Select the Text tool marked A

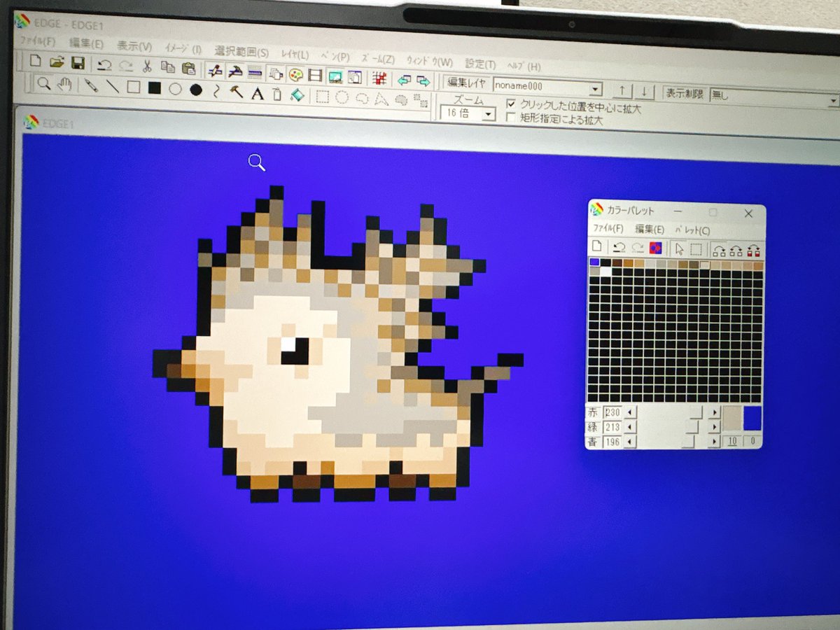point(256,92)
